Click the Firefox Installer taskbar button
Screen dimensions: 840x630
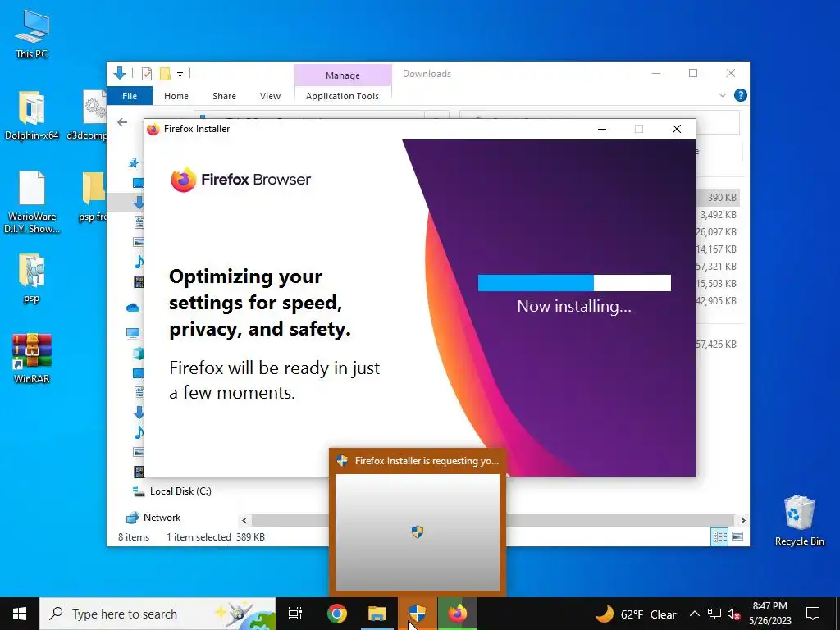coord(458,614)
